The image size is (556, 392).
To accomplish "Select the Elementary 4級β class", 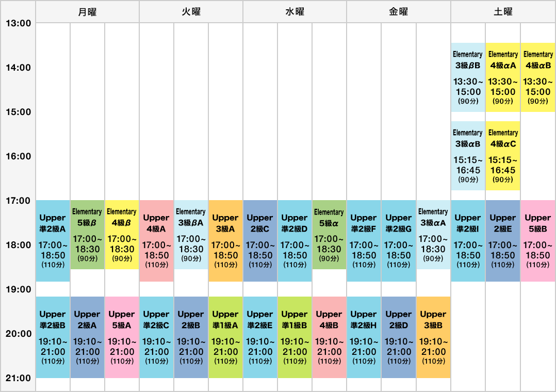I will point(122,235).
